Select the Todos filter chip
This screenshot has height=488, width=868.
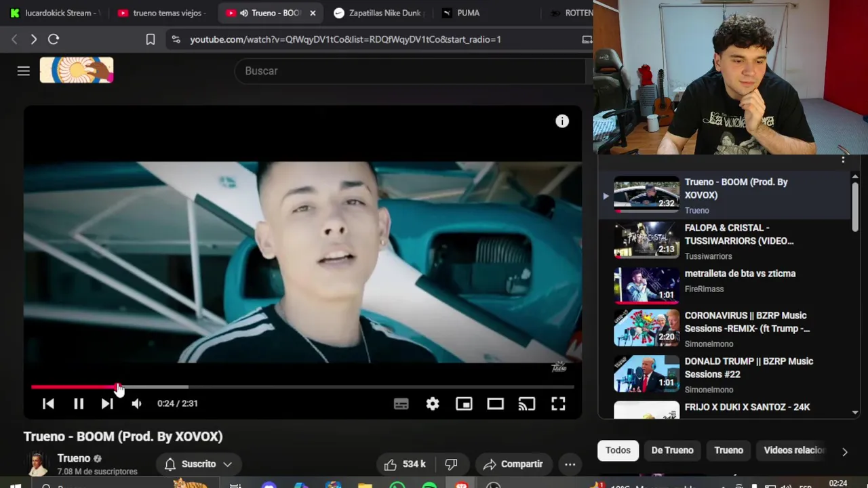click(618, 450)
